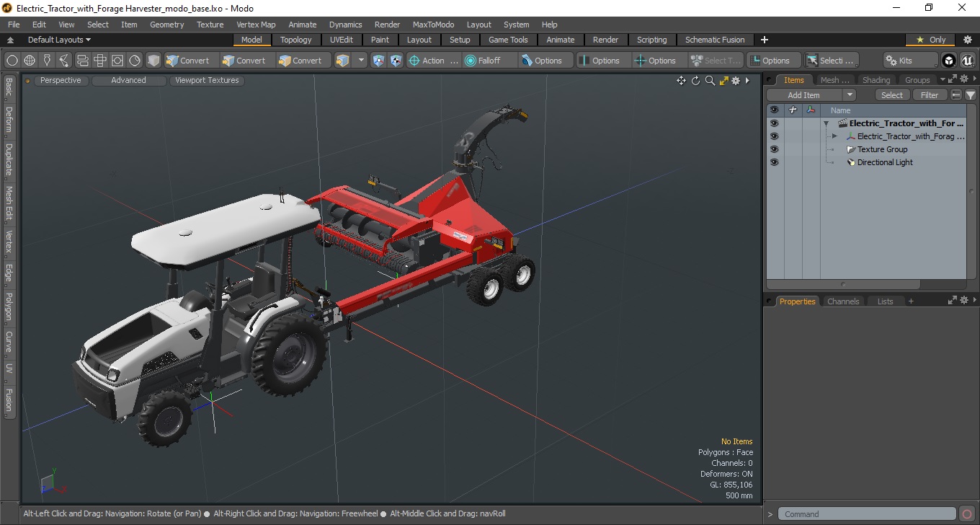Click items list filter funnel icon

tap(971, 95)
